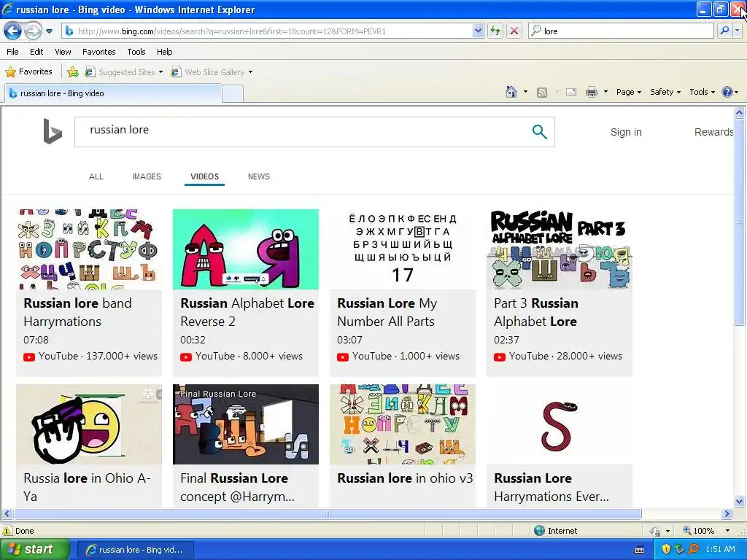The image size is (747, 560).
Task: Expand the address bar URL history dropdown
Action: point(478,31)
